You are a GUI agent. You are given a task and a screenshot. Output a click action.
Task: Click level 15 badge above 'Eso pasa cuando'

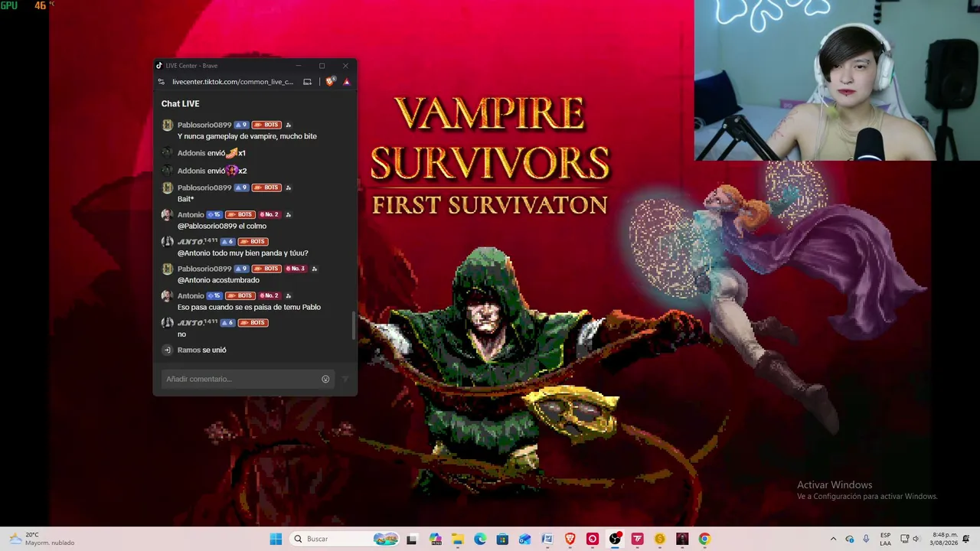[x=214, y=295]
